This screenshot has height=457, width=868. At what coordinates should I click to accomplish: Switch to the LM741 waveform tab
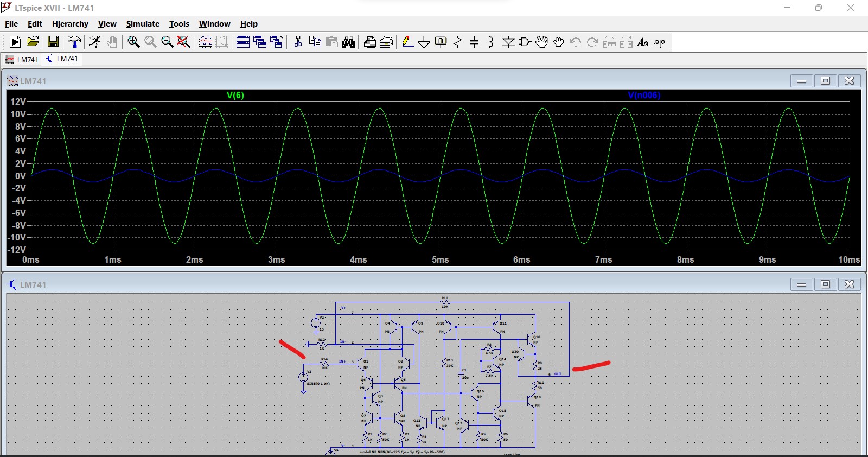tap(22, 60)
